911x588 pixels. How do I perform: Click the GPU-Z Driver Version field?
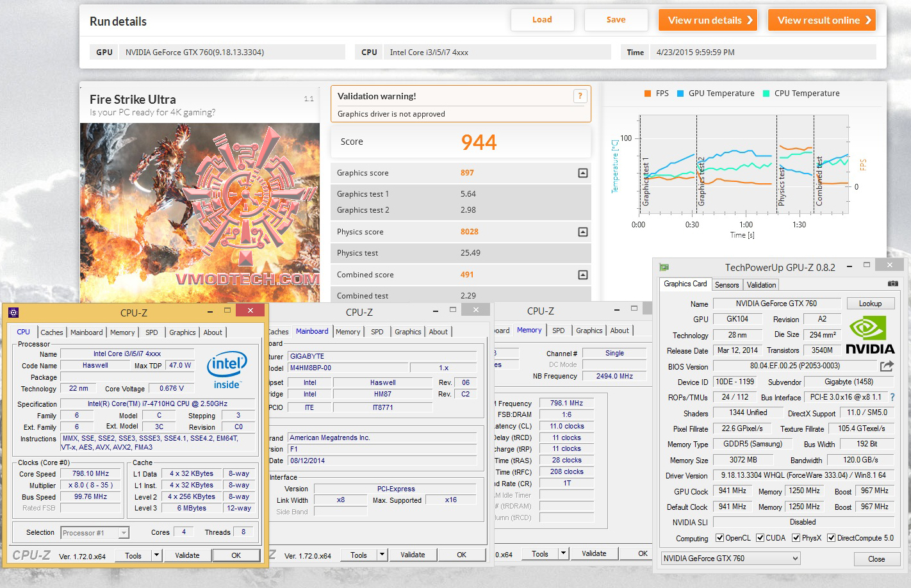click(x=803, y=475)
